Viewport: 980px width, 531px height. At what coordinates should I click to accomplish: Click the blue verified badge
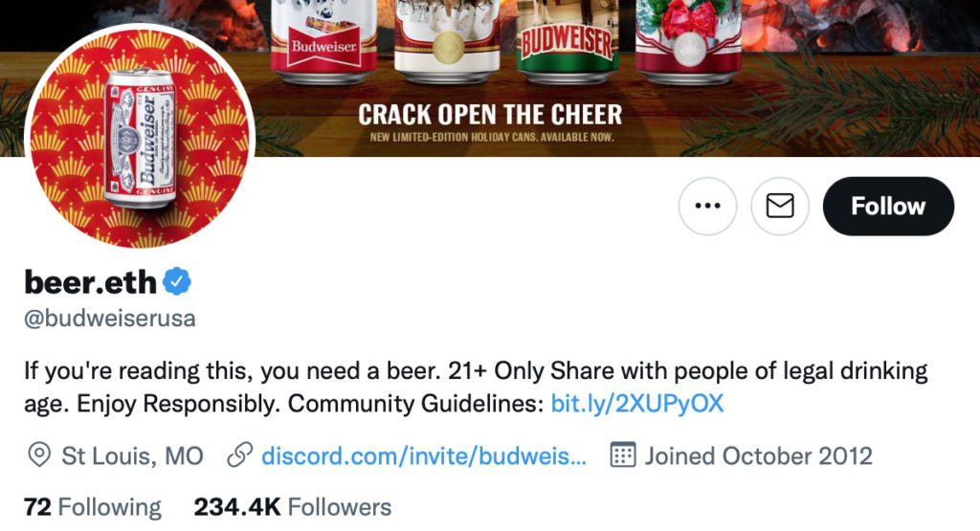[177, 281]
